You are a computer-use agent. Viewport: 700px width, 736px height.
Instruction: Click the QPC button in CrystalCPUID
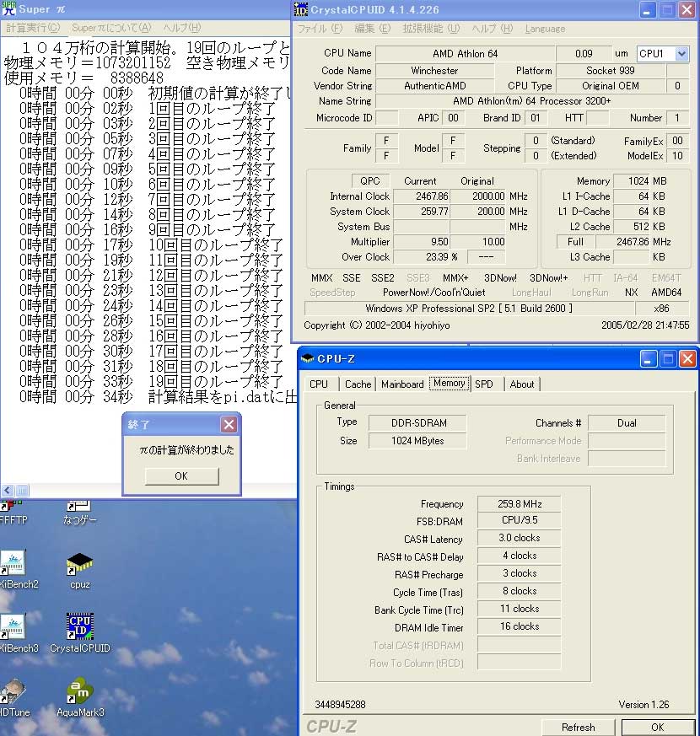tap(370, 181)
